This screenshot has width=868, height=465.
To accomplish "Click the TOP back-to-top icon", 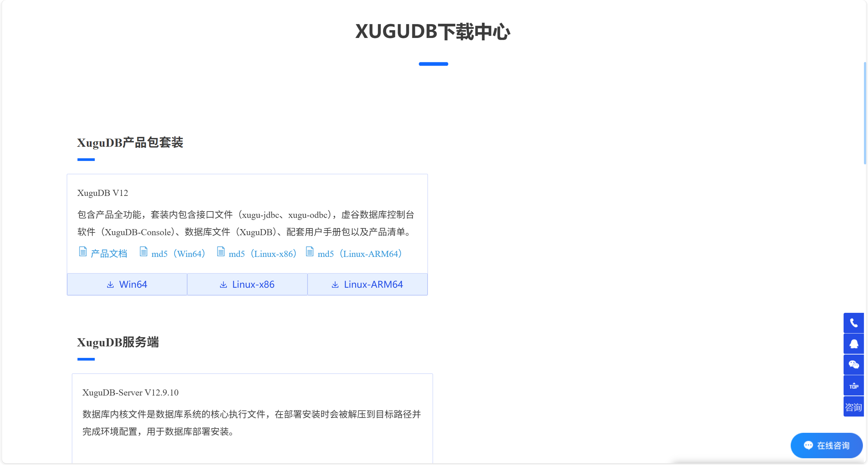I will 853,386.
